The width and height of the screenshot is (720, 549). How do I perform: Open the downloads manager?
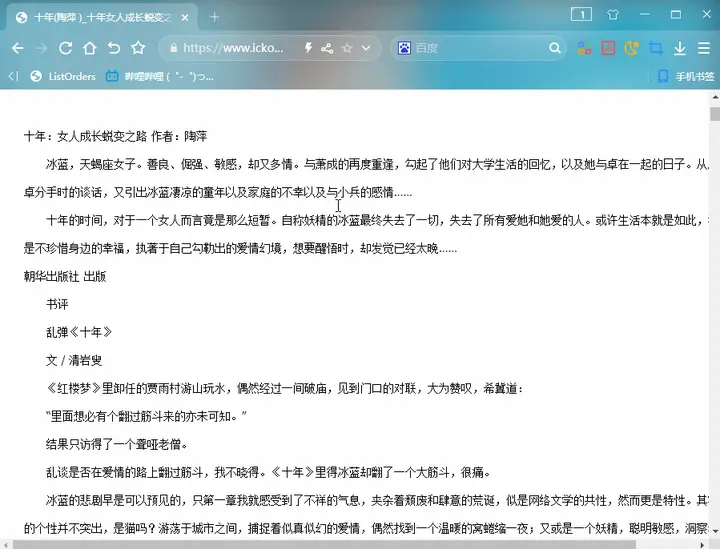pos(680,48)
